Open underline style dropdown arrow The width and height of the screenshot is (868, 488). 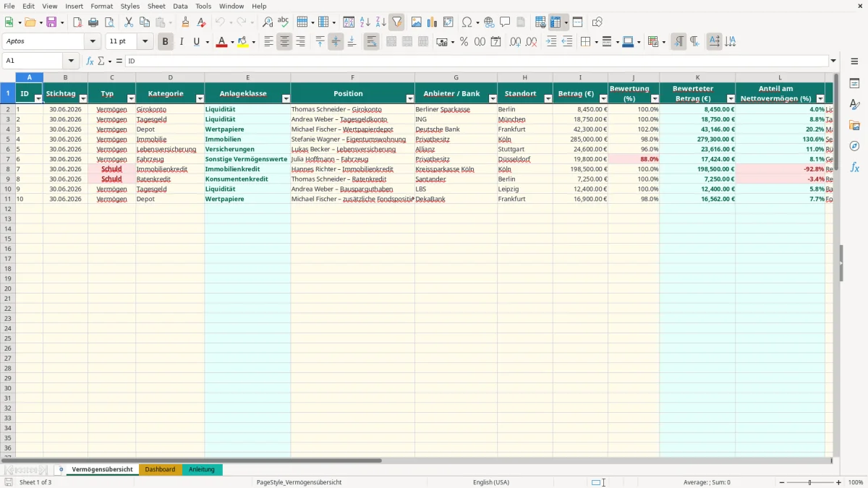(x=207, y=42)
